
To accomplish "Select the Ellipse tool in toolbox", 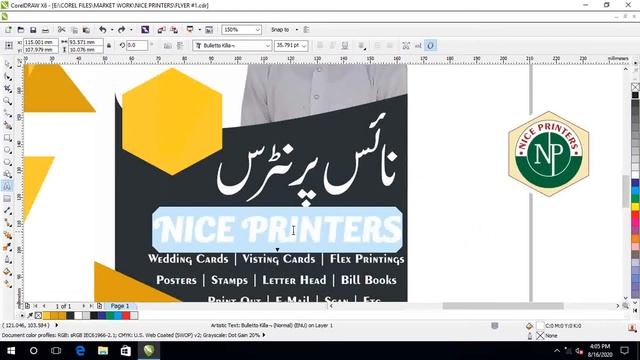I will pyautogui.click(x=7, y=150).
